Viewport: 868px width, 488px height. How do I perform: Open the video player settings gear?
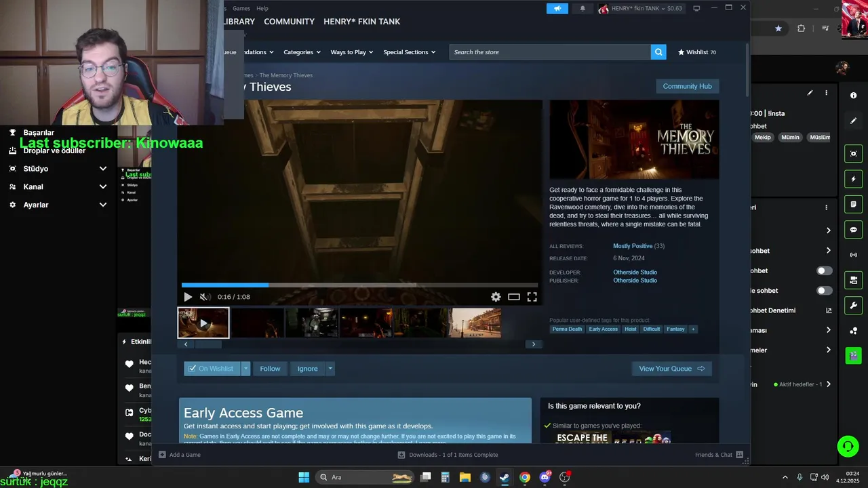tap(496, 297)
